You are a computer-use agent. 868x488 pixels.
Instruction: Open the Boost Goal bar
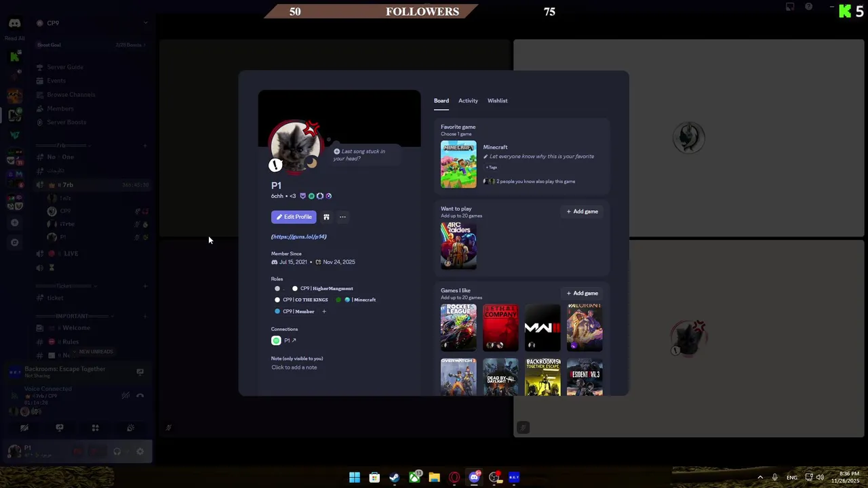[92, 45]
